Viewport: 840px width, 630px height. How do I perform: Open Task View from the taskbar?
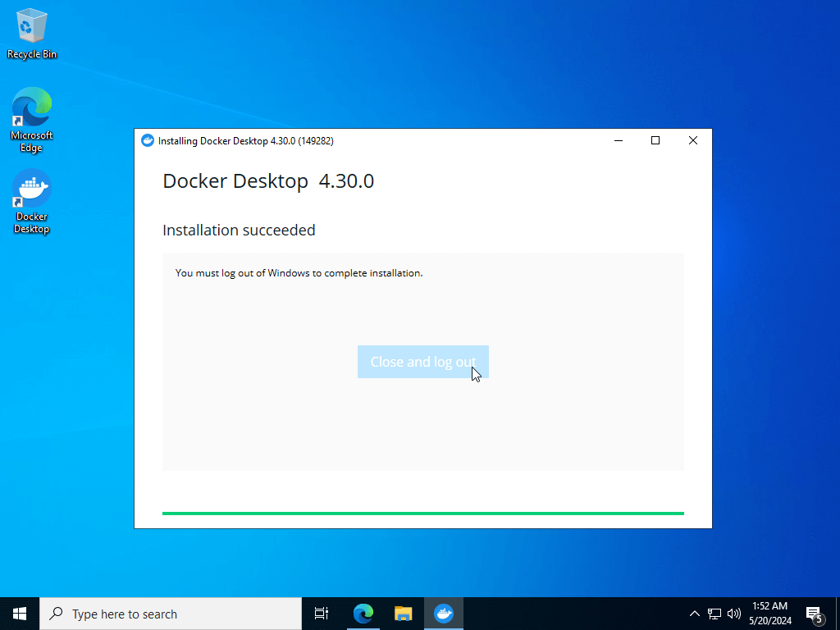pyautogui.click(x=322, y=614)
